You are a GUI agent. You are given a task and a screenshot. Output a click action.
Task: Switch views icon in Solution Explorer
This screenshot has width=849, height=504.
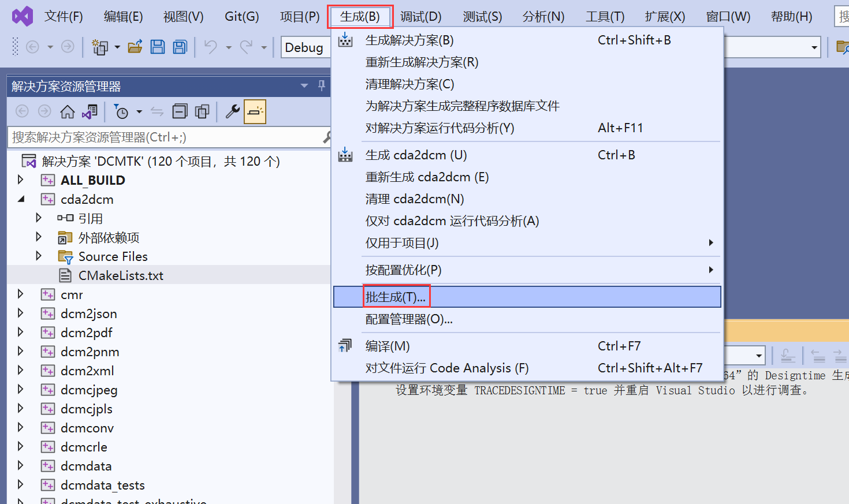pos(90,111)
